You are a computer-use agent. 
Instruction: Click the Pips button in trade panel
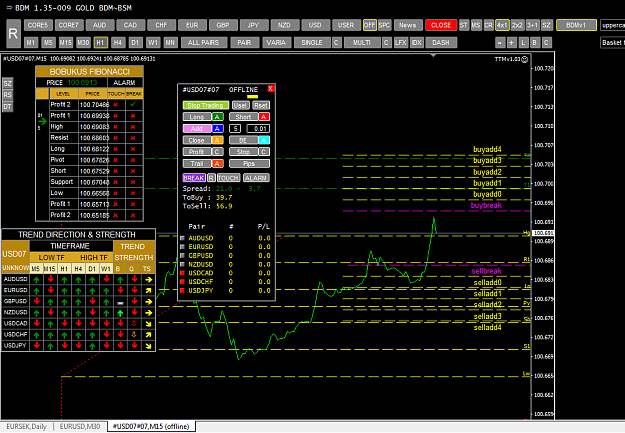(249, 163)
